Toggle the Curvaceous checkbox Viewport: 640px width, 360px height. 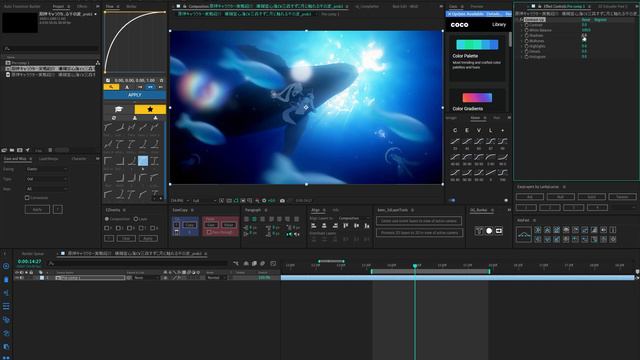point(27,198)
